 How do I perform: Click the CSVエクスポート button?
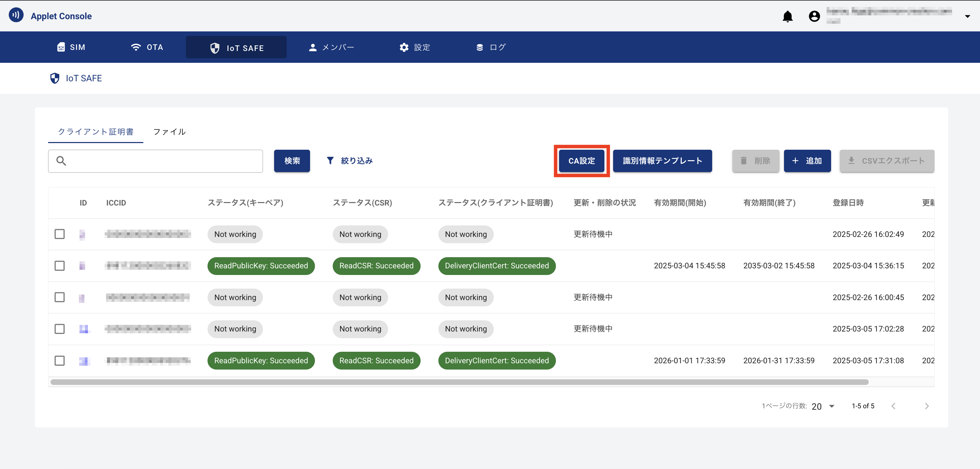click(x=887, y=161)
